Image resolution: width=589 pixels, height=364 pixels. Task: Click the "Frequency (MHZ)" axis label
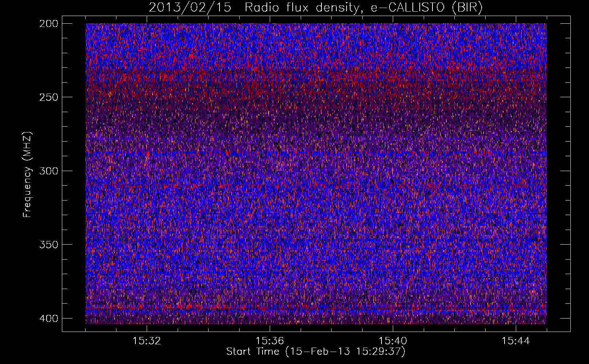coord(27,174)
